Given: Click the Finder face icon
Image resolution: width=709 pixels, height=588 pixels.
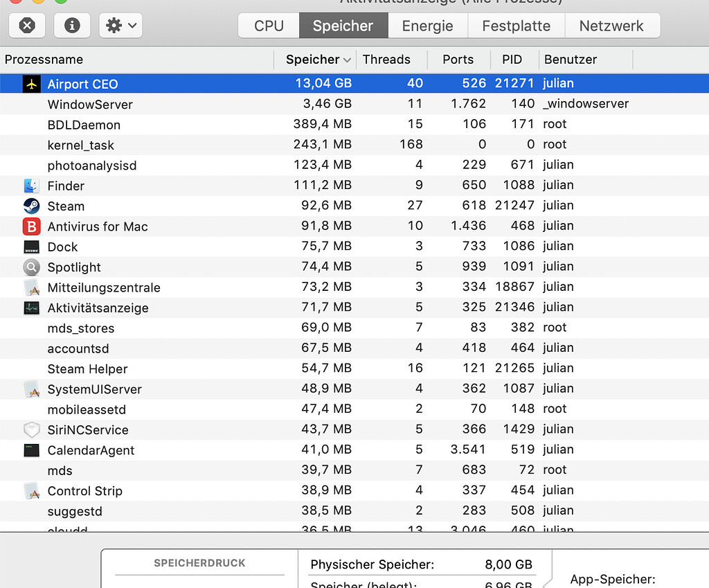Looking at the screenshot, I should coord(31,186).
